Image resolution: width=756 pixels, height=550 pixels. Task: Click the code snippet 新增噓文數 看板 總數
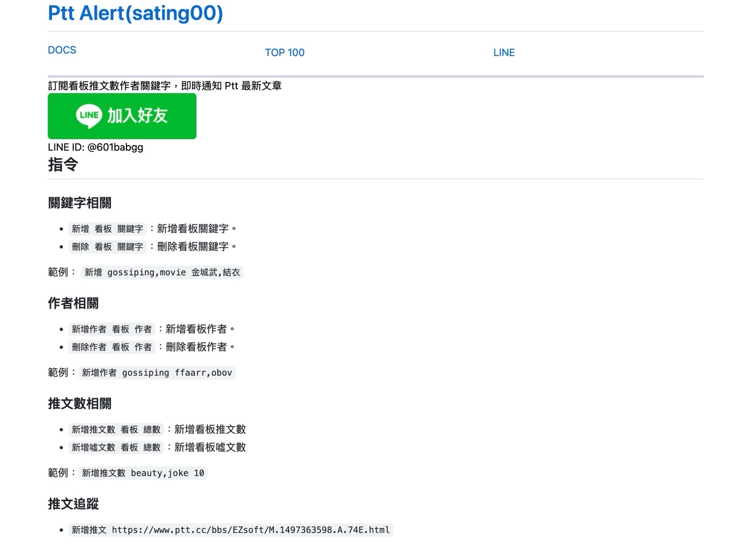(x=116, y=447)
